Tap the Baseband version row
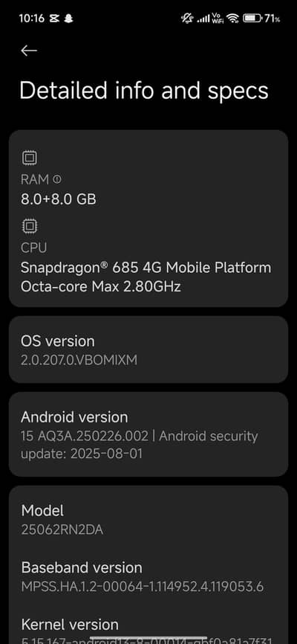Viewport: 297px width, 644px height. point(148,576)
